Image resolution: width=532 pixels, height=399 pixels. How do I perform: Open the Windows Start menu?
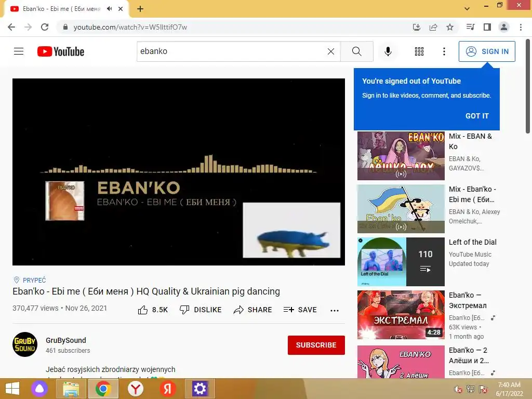coord(12,389)
